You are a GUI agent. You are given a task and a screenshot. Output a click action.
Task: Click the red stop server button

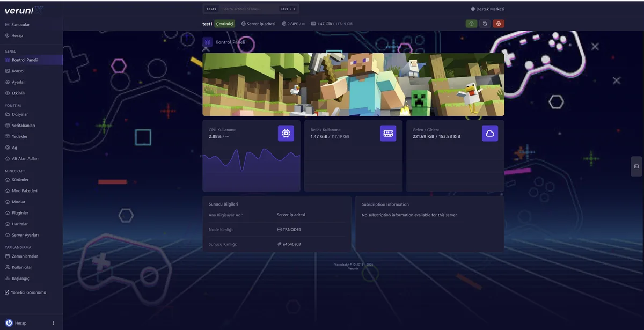[499, 24]
